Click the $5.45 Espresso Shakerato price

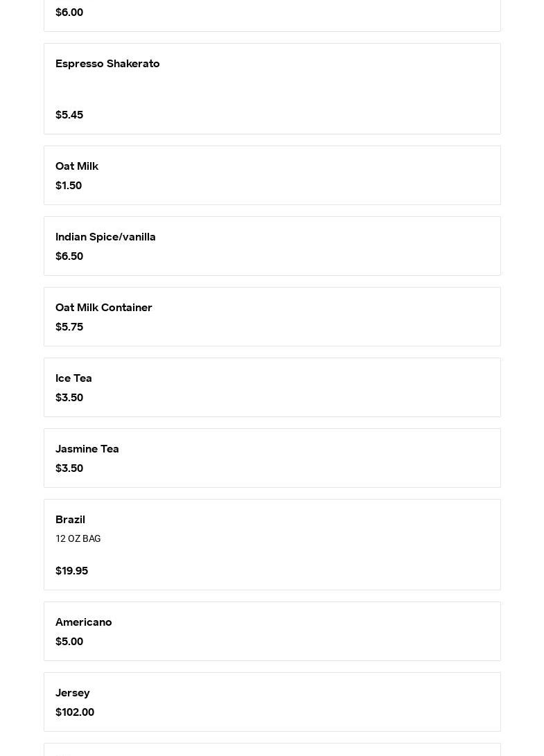pos(69,115)
